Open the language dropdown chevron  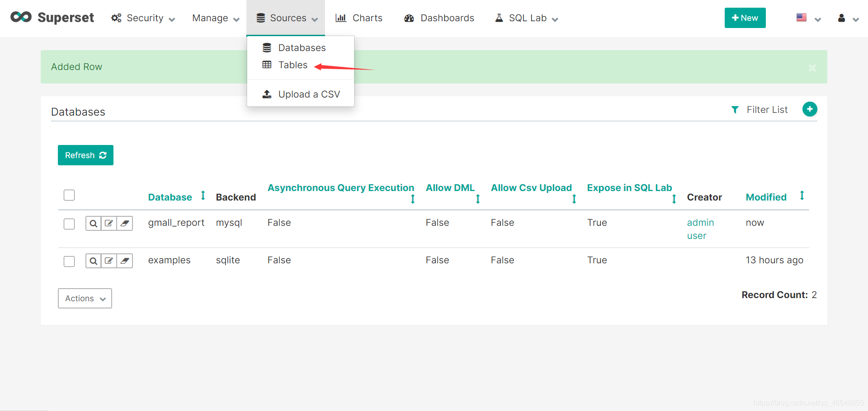[x=818, y=19]
